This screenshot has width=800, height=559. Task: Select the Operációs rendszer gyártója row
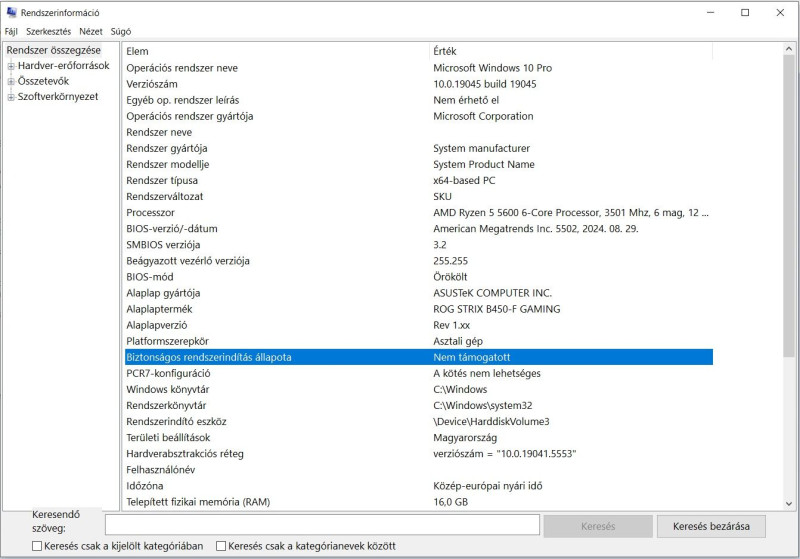click(x=418, y=116)
